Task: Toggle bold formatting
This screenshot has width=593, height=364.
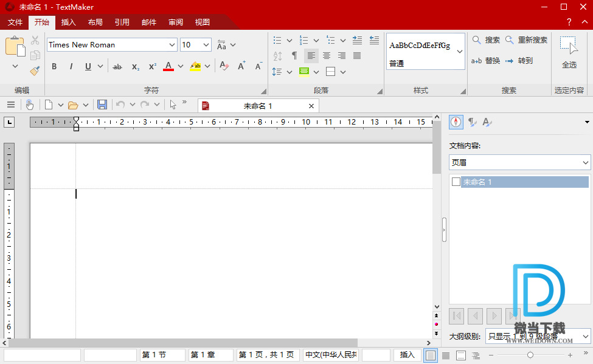Action: 54,67
